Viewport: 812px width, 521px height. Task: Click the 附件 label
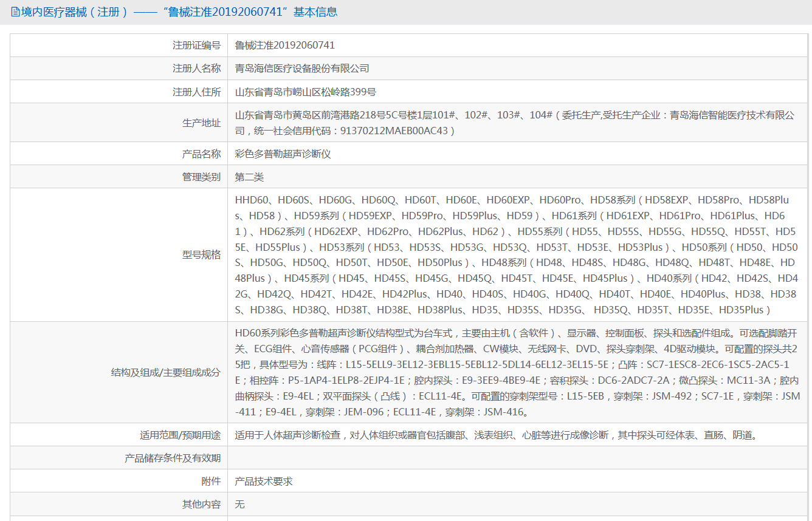[212, 482]
